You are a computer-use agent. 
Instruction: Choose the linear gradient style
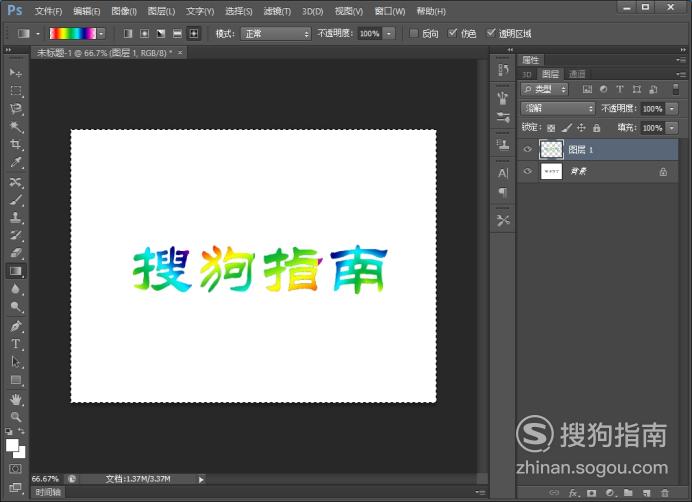point(128,34)
